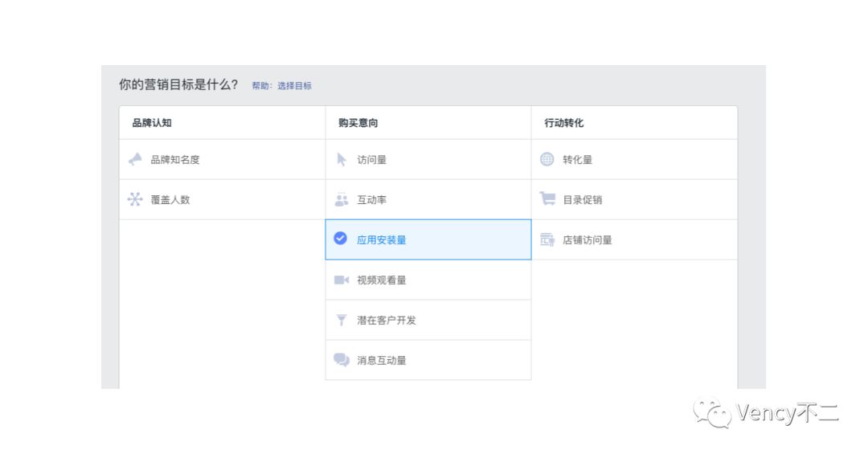Click the funnel icon for 潜在客户开发

click(342, 320)
